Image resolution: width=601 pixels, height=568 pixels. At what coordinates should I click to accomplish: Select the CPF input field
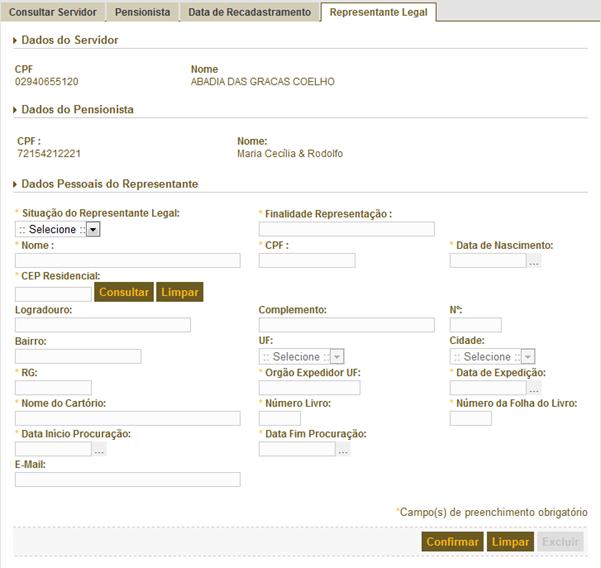pyautogui.click(x=306, y=261)
